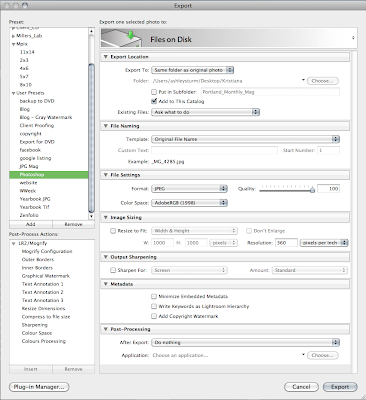The image size is (366, 400).
Task: Open the Format dropdown showing JPEG
Action: [x=189, y=189]
